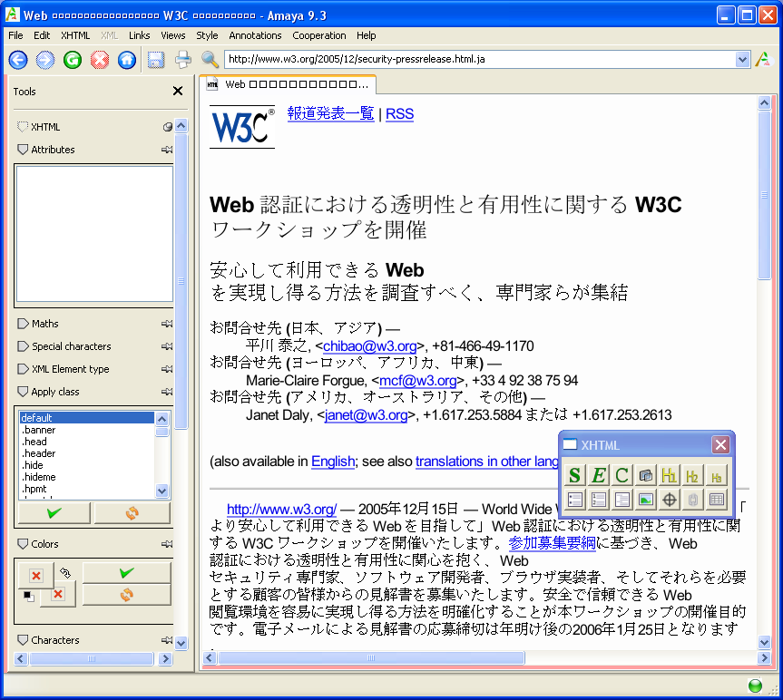Insert an image using the picture icon

(x=645, y=499)
